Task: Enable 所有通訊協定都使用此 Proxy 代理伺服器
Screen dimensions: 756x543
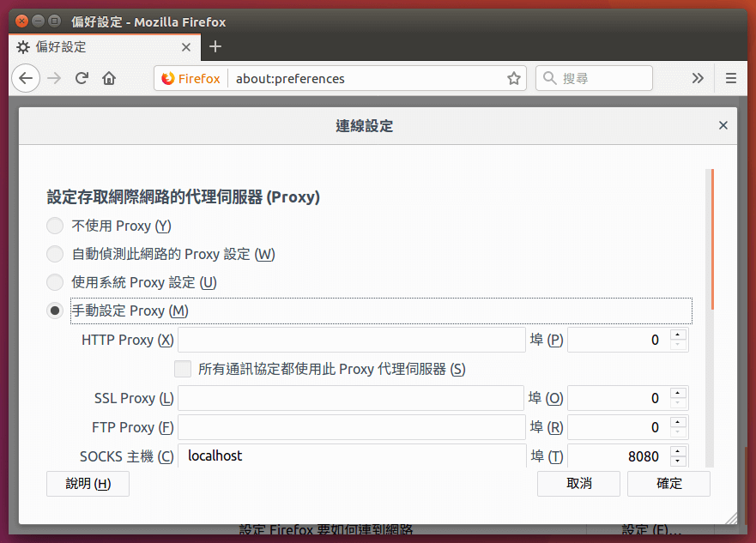Action: pos(182,368)
